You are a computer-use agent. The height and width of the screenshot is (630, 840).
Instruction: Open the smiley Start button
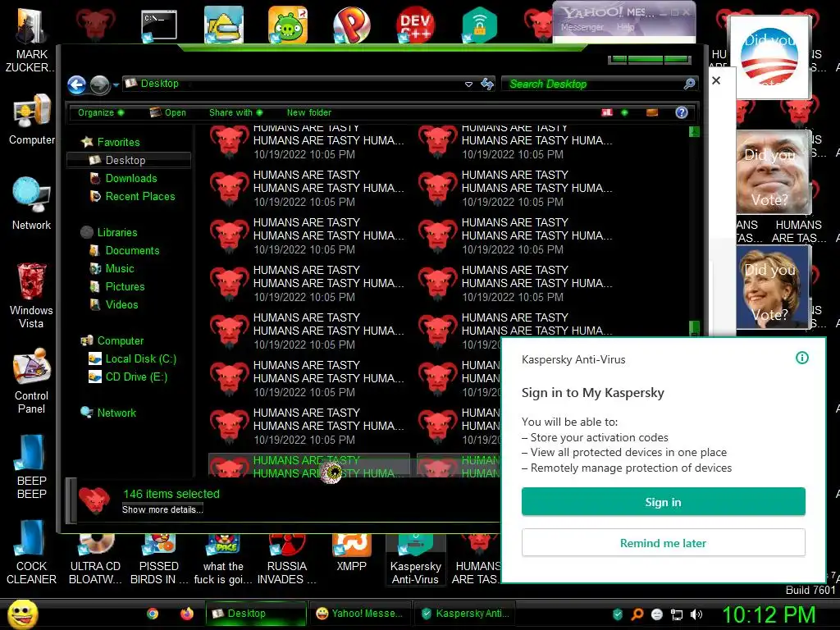coord(22,614)
